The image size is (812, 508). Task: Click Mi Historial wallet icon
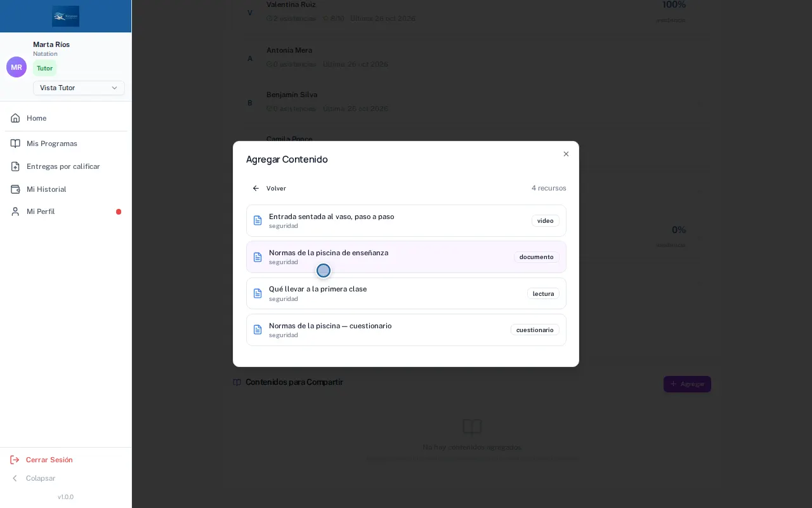click(15, 189)
